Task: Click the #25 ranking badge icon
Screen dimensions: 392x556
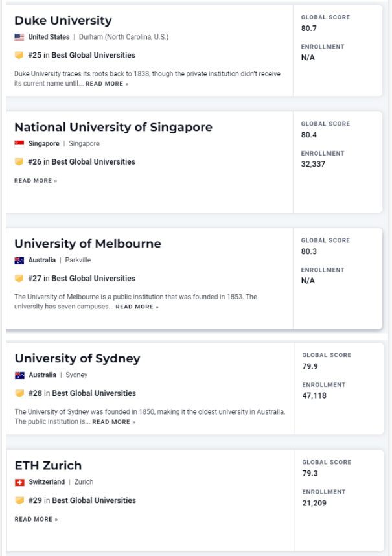Action: pyautogui.click(x=19, y=56)
